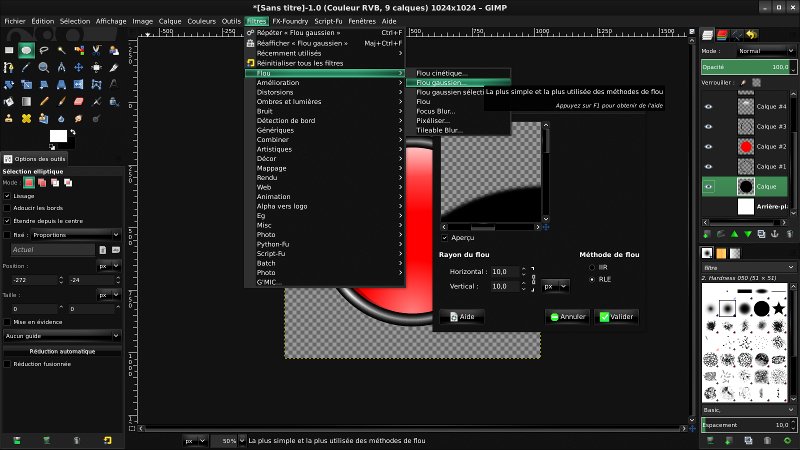Screen dimensions: 800x450
Task: Hide layer Calque #4 via eye icon
Action: [x=708, y=107]
